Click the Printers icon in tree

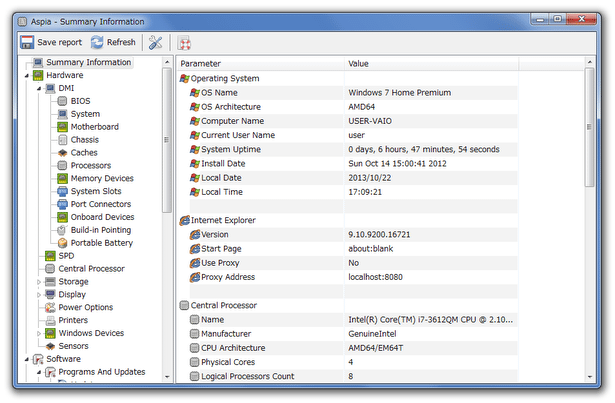point(50,321)
